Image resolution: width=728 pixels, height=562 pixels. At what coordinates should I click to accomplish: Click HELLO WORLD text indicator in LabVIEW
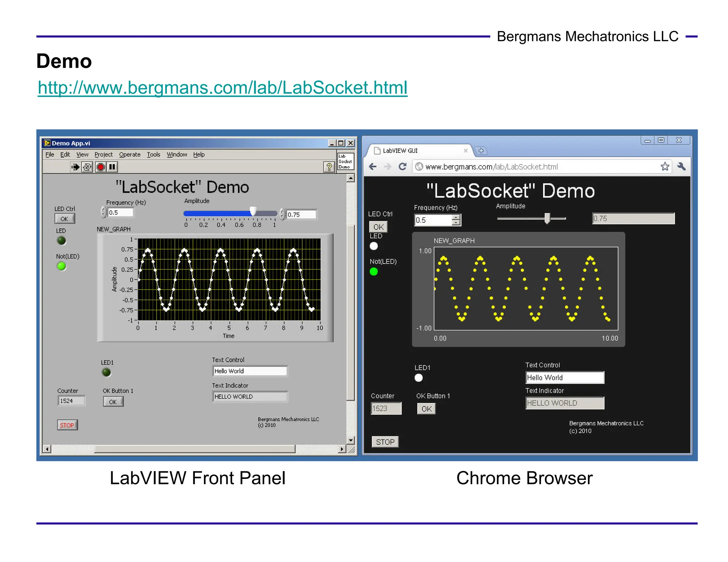click(x=250, y=396)
